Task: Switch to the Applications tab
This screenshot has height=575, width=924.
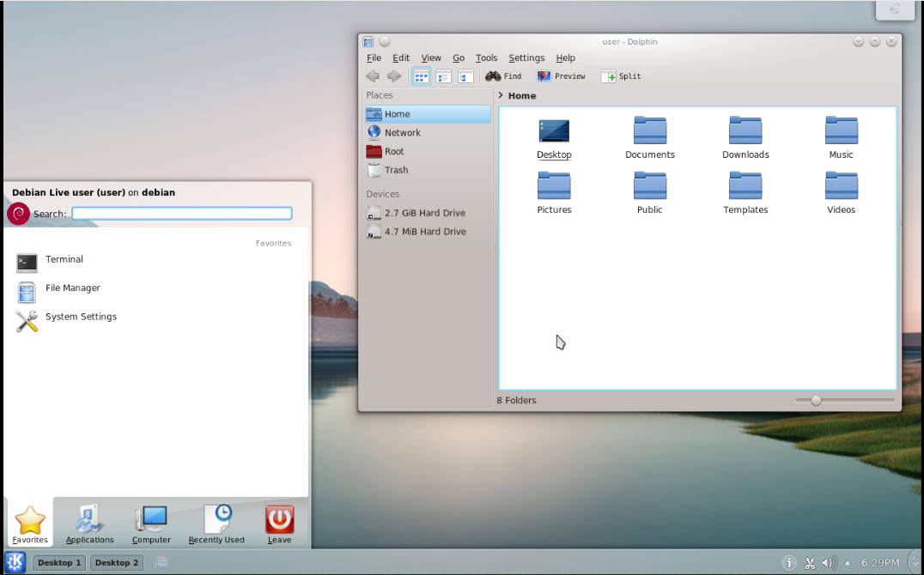Action: click(x=89, y=524)
